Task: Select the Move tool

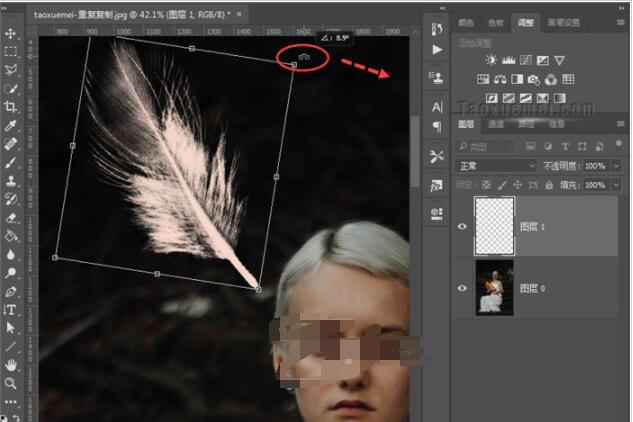Action: pos(10,33)
